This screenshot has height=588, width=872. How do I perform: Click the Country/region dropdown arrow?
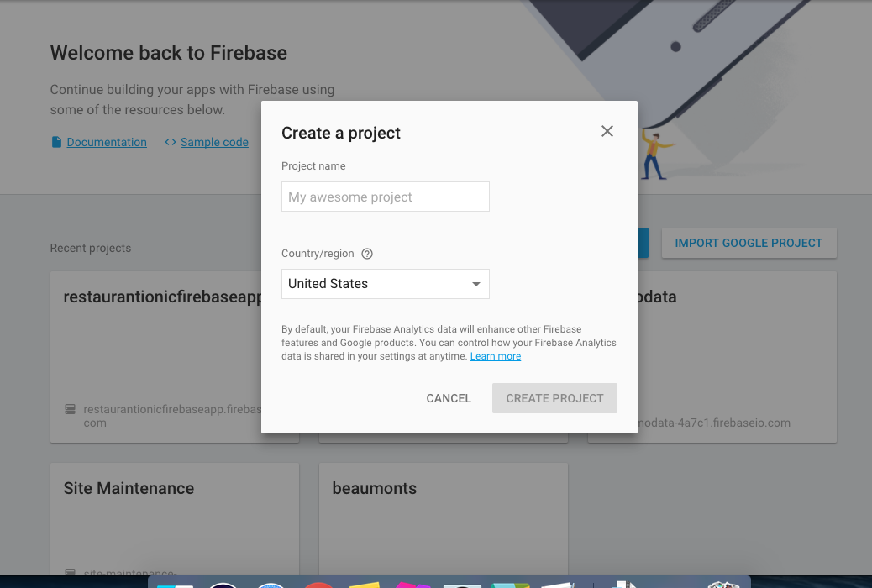click(476, 284)
